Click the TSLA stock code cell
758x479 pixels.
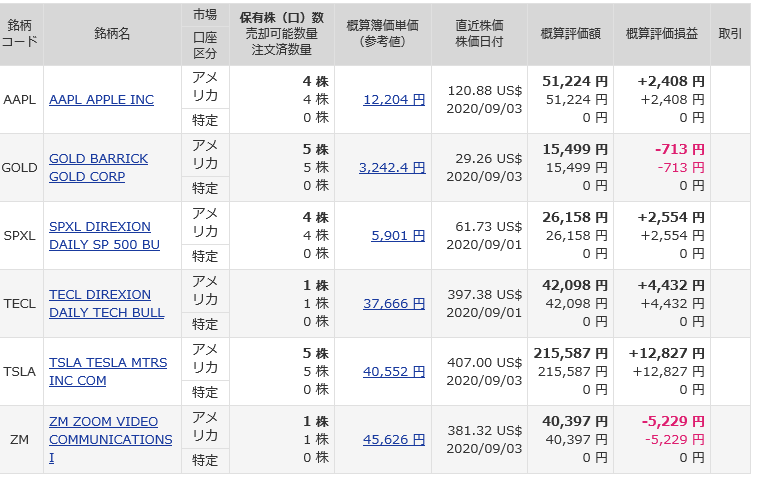20,371
